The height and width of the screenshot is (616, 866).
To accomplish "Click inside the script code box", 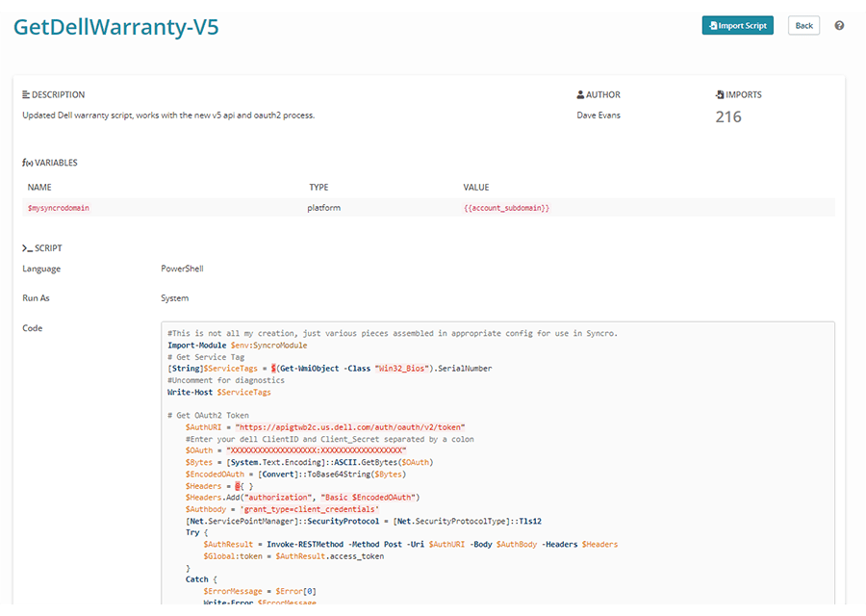I will [497, 463].
